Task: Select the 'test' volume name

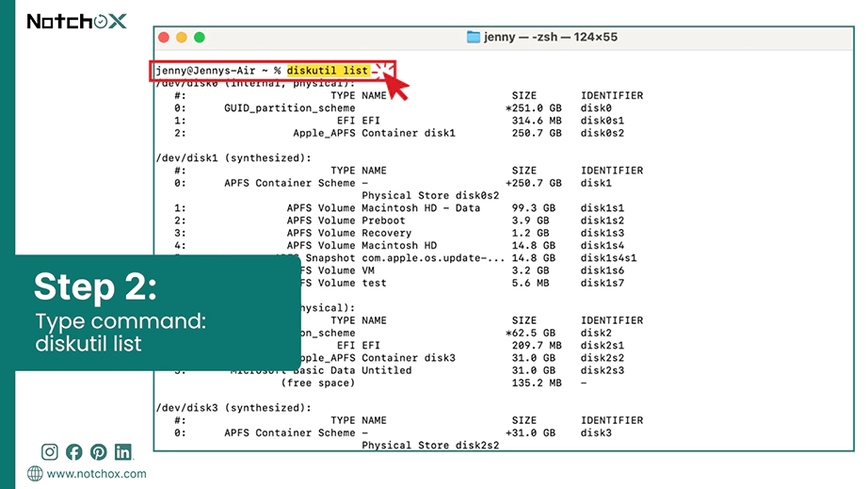Action: point(374,283)
